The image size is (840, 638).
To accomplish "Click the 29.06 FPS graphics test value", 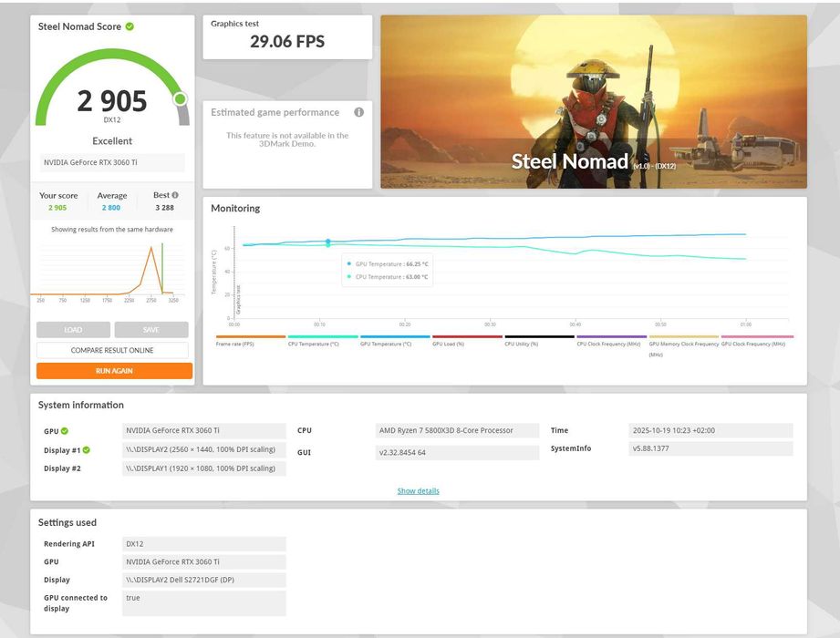I will click(x=287, y=41).
